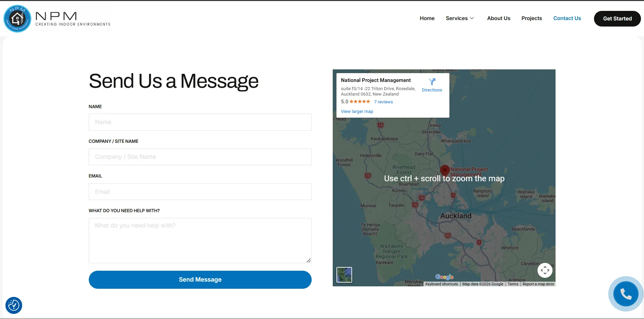
Task: Open the 7 reviews link
Action: (x=383, y=102)
